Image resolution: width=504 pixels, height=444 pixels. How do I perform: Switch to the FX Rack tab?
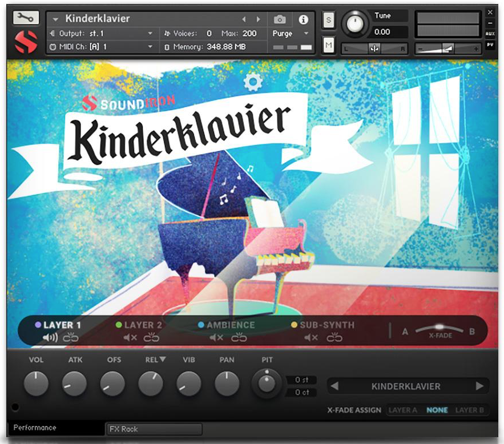pos(154,429)
